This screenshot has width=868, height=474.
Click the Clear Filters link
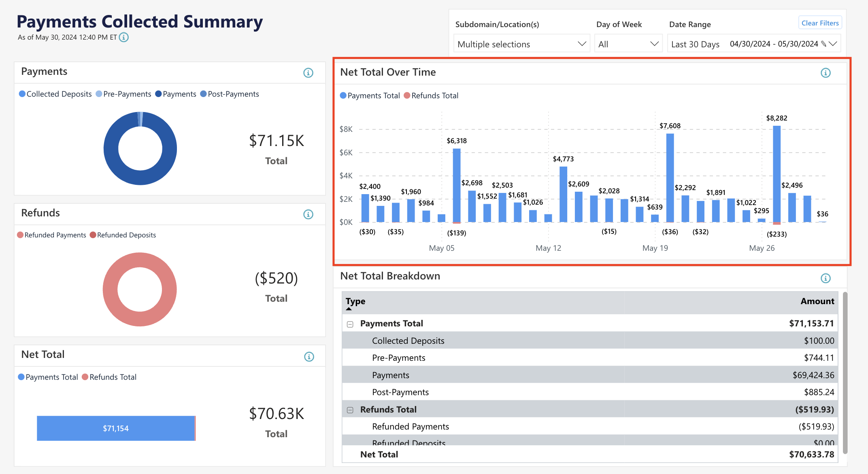pos(820,23)
